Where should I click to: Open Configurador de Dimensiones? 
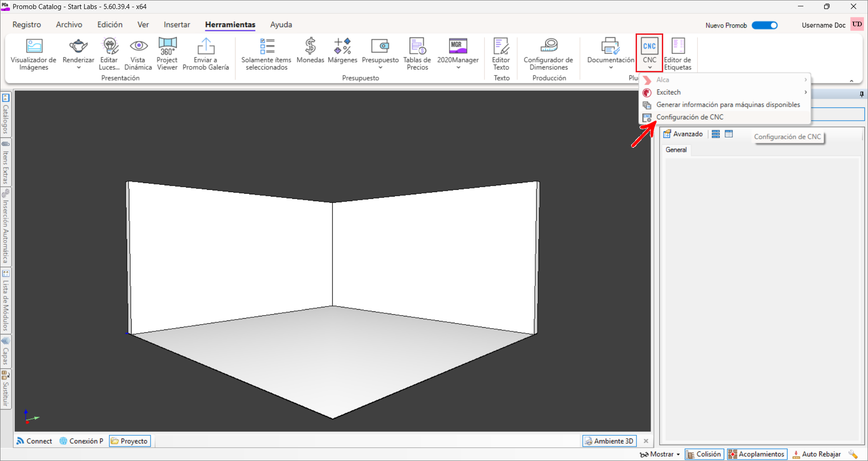tap(548, 54)
